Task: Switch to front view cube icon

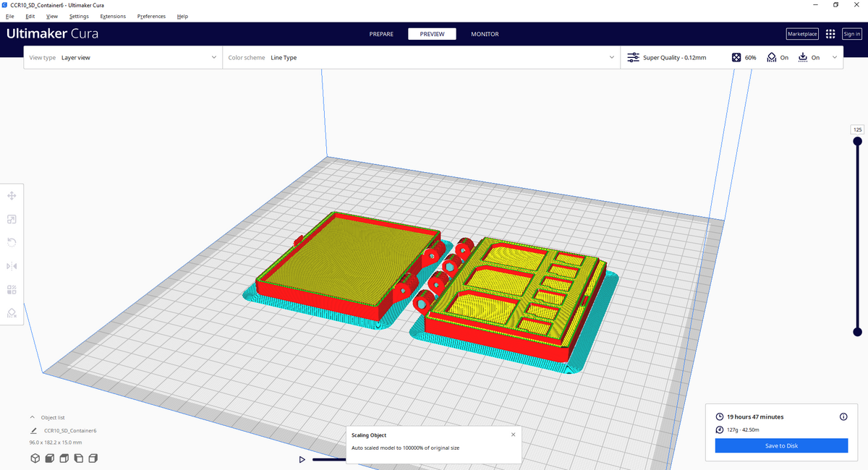Action: 49,458
